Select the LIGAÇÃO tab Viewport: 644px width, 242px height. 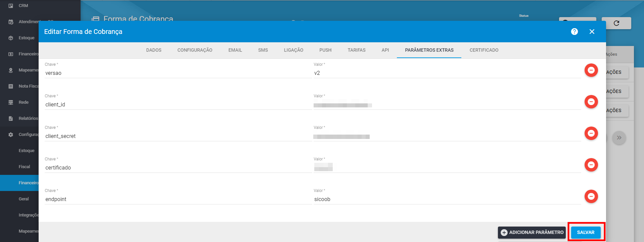tap(293, 50)
